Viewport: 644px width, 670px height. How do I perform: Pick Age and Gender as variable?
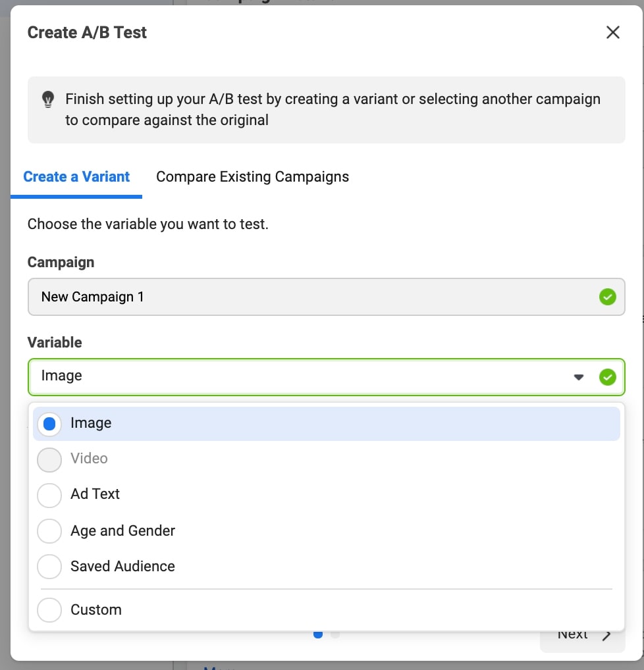(49, 530)
